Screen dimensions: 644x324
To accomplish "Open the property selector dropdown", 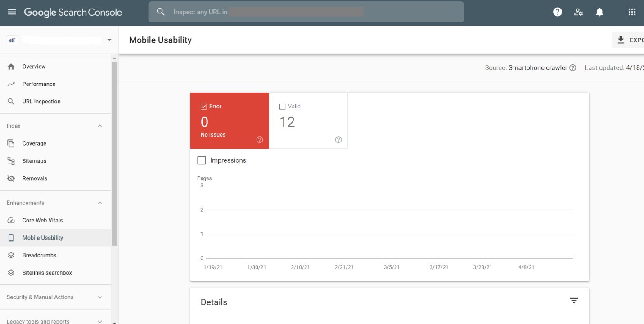I will click(109, 40).
